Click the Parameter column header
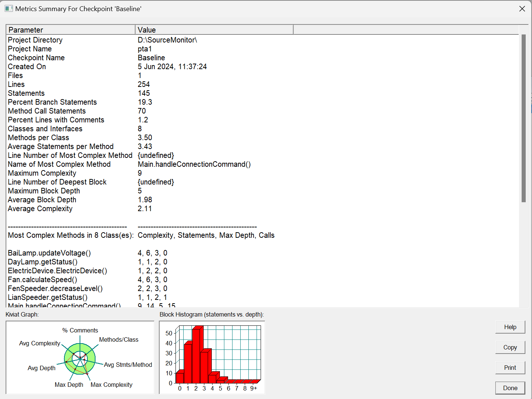532x399 pixels. (71, 30)
